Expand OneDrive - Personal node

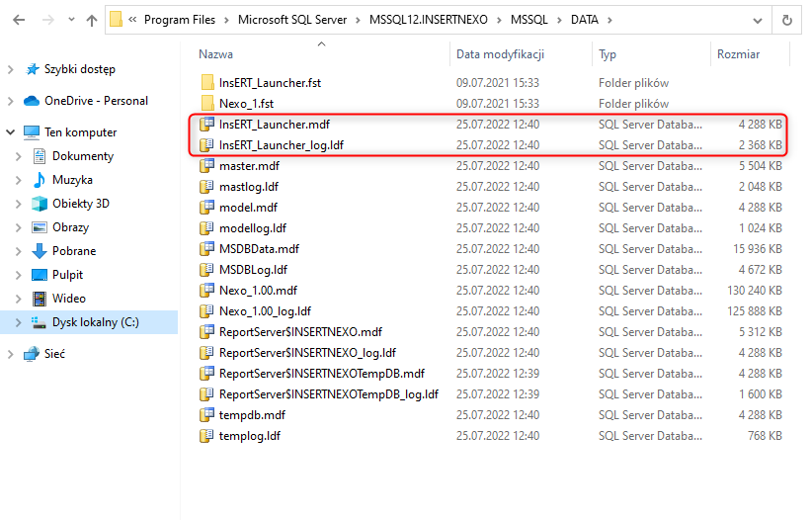pyautogui.click(x=10, y=101)
